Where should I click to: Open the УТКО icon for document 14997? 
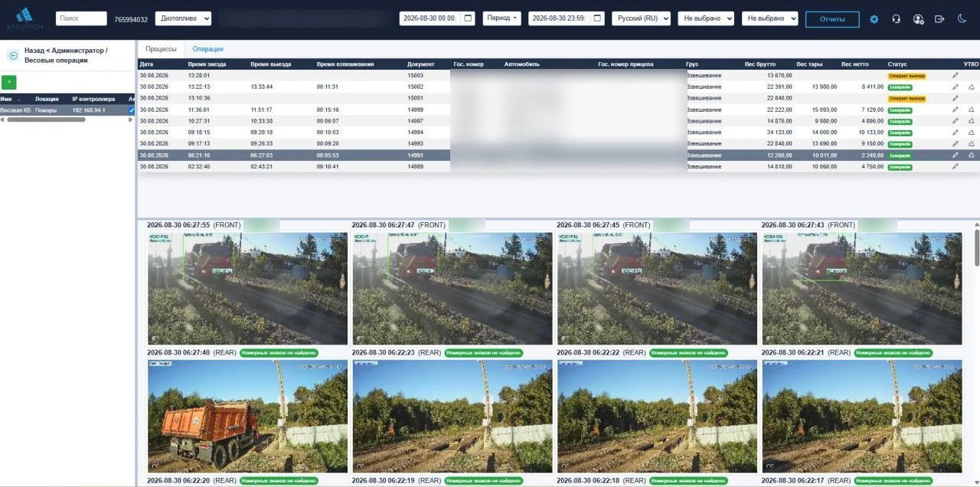972,121
